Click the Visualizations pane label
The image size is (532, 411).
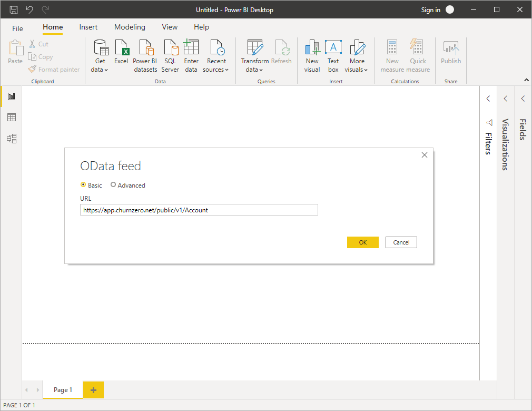coord(505,144)
